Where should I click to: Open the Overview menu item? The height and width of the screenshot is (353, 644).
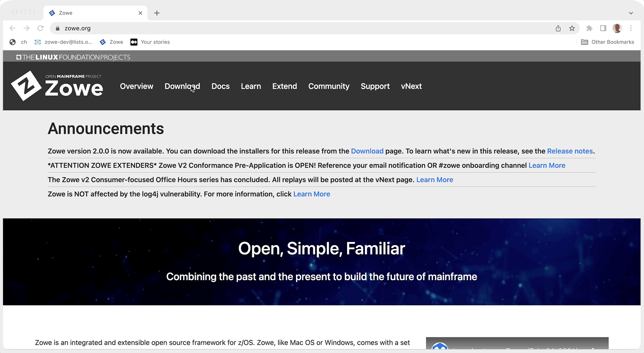point(137,86)
